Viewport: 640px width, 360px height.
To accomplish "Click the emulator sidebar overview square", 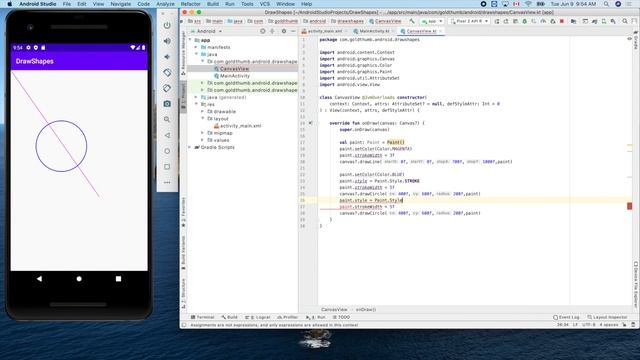I will pos(167,167).
